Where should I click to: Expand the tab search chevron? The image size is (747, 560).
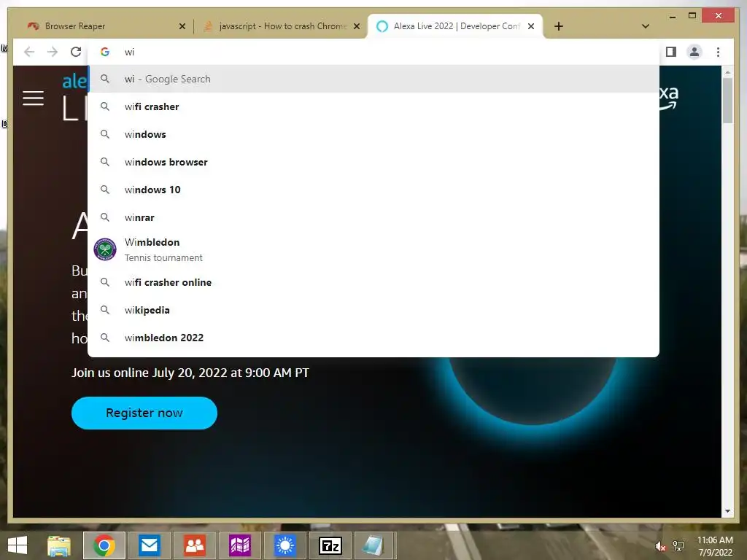point(645,26)
